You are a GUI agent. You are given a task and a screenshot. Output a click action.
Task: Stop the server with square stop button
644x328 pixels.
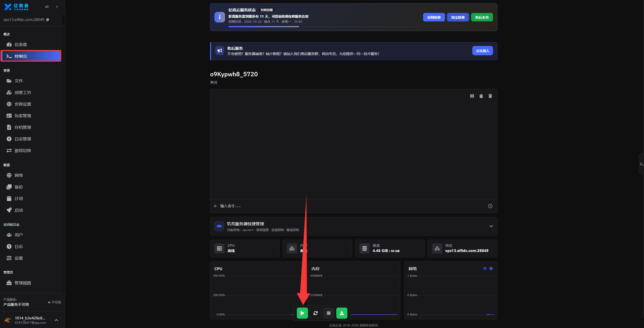tap(328, 313)
